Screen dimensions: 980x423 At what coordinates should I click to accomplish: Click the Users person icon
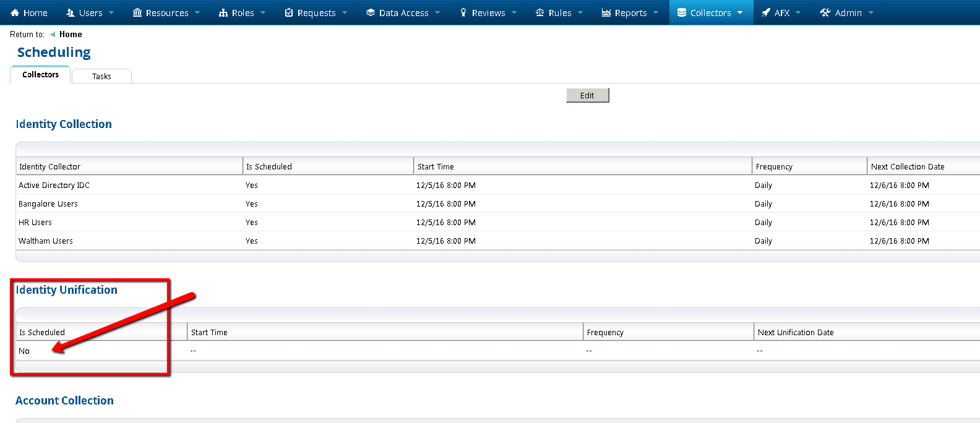pos(71,13)
